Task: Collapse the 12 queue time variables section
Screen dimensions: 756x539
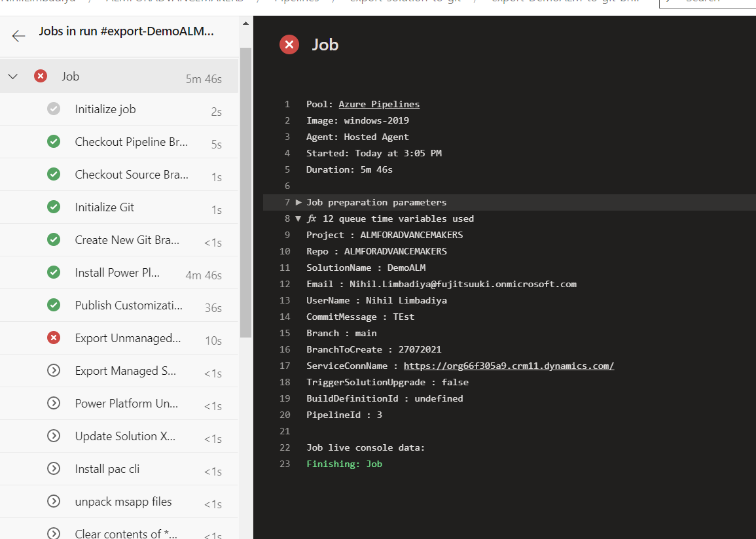Action: 297,218
